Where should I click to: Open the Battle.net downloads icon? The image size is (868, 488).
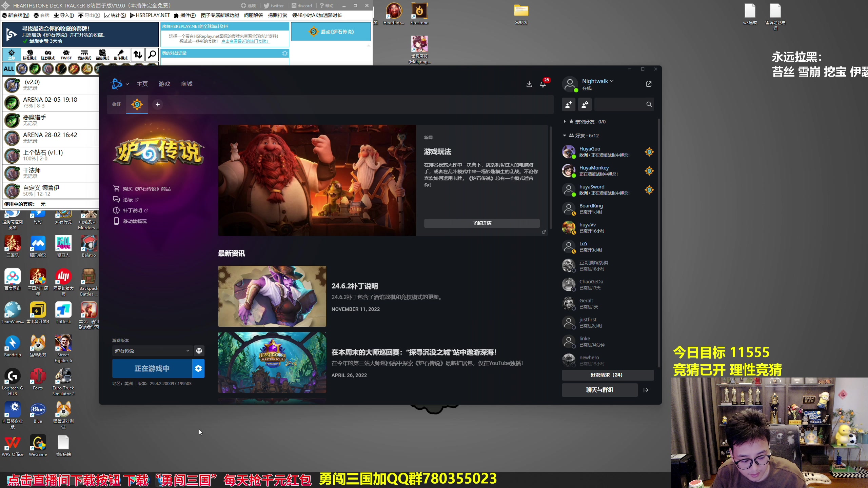pos(529,84)
